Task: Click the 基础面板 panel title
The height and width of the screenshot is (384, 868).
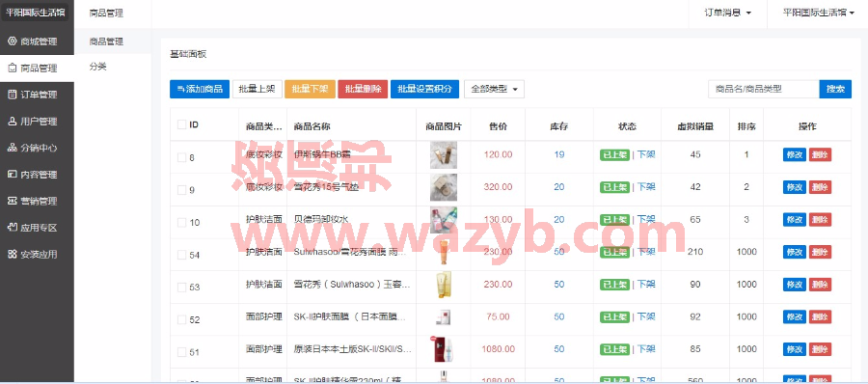Action: [188, 54]
